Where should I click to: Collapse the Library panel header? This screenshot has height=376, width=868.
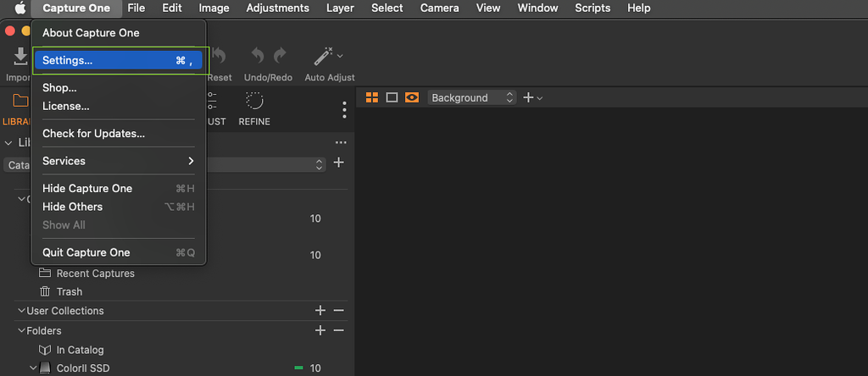(x=8, y=142)
